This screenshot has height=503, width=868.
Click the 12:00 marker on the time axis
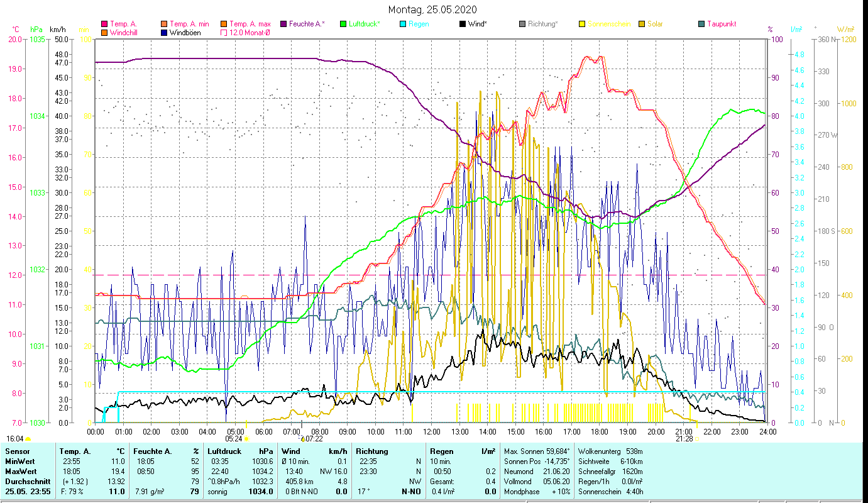point(432,431)
